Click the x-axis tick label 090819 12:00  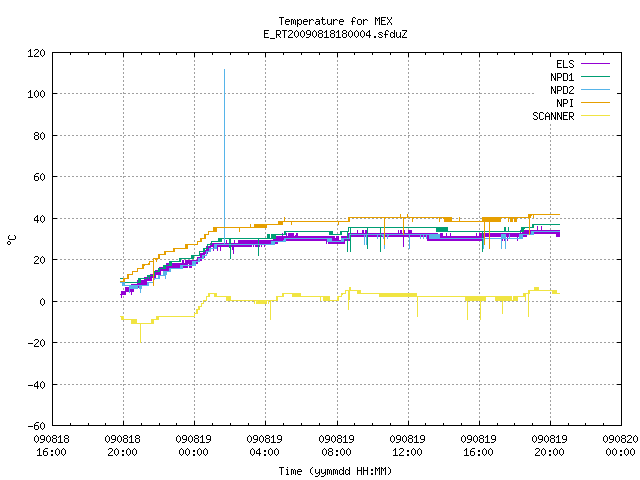pyautogui.click(x=407, y=446)
